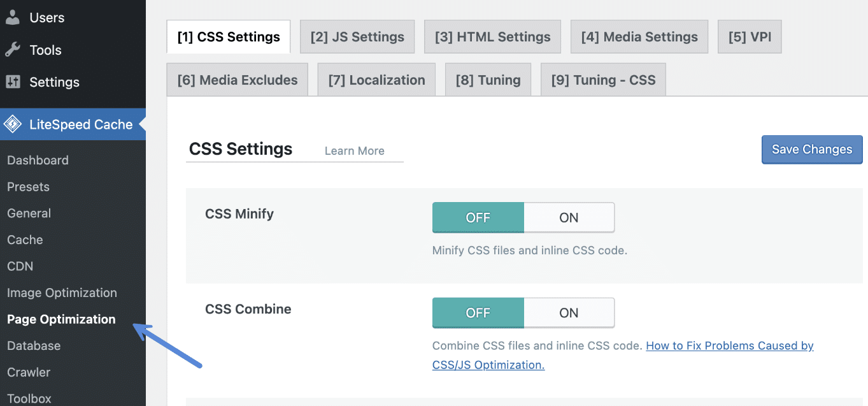Open the Localization tab
This screenshot has height=406, width=868.
(376, 79)
